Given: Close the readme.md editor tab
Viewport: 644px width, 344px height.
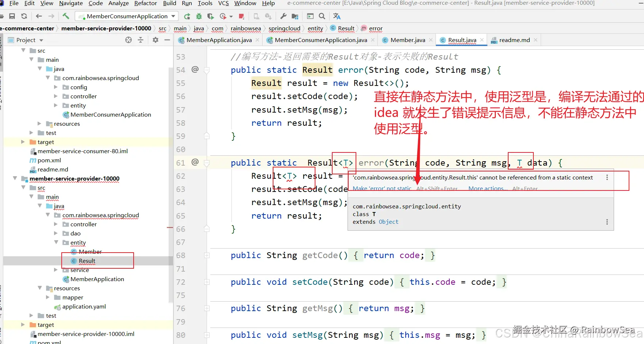Looking at the screenshot, I should [536, 40].
